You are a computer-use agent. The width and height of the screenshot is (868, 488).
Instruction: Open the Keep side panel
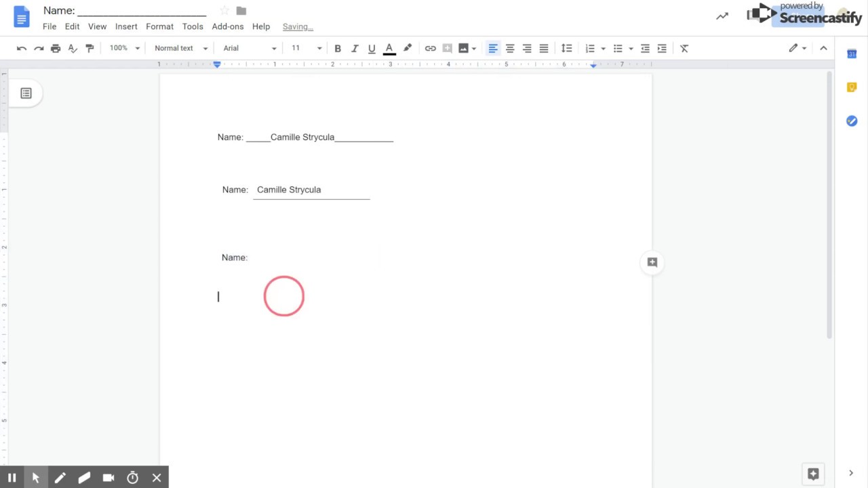(852, 87)
